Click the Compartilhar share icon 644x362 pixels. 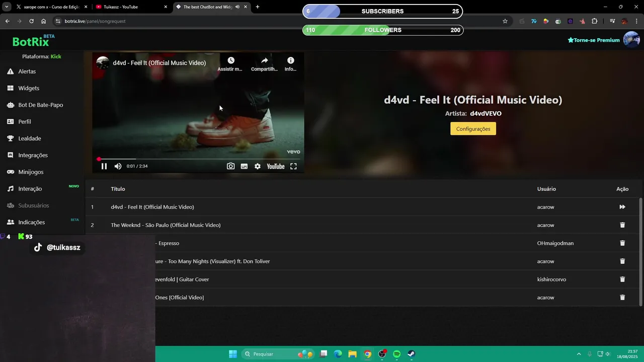[x=264, y=60]
